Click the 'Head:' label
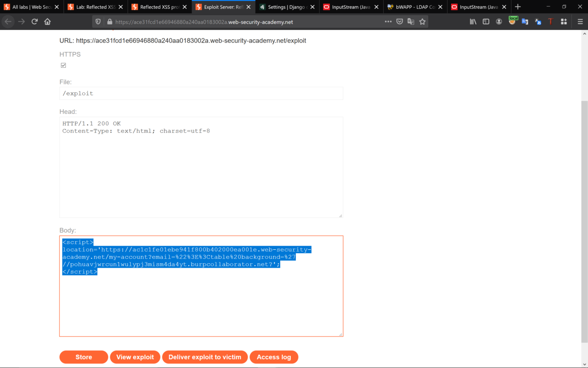Viewport: 588px width, 368px height. tap(68, 111)
